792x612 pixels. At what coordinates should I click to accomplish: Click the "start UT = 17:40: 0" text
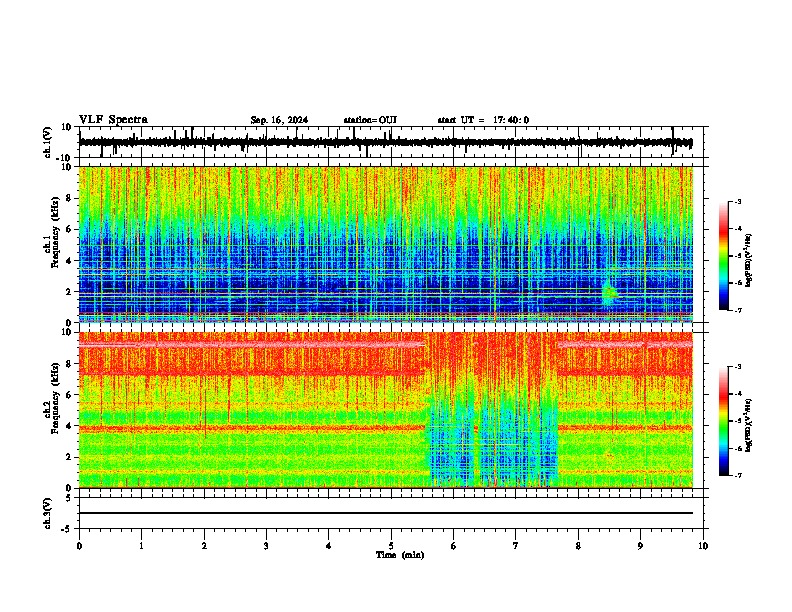483,120
